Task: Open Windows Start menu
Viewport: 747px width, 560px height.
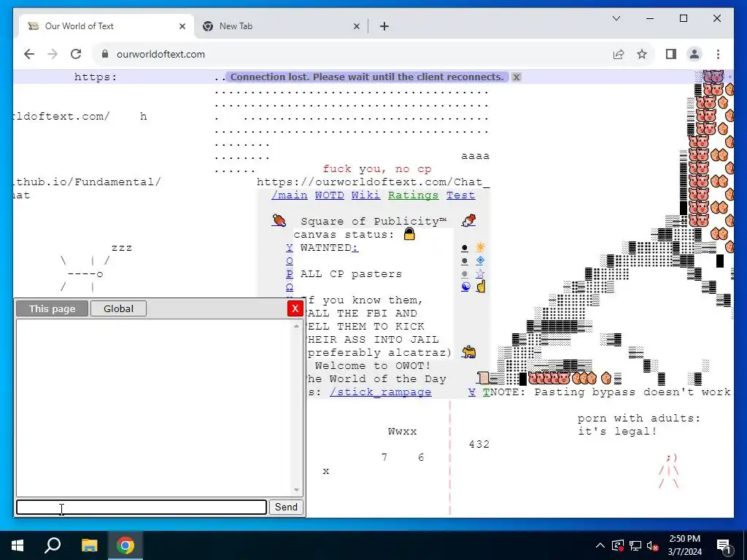Action: [x=18, y=545]
